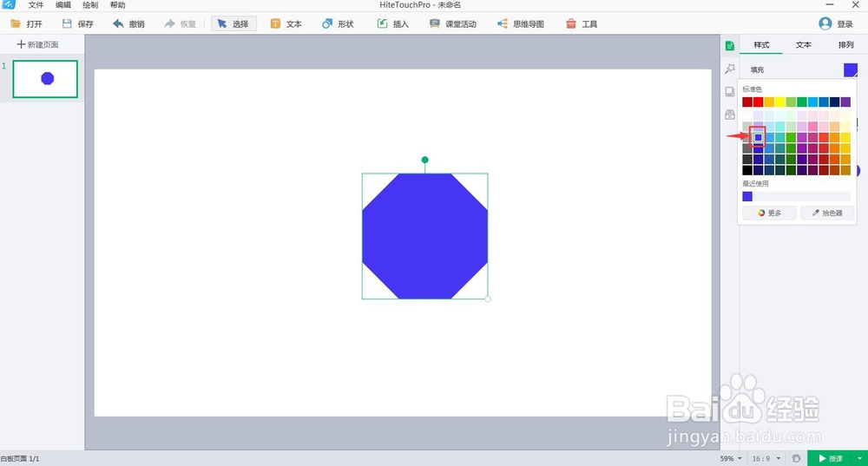Select page 1 thumbnail

45,79
